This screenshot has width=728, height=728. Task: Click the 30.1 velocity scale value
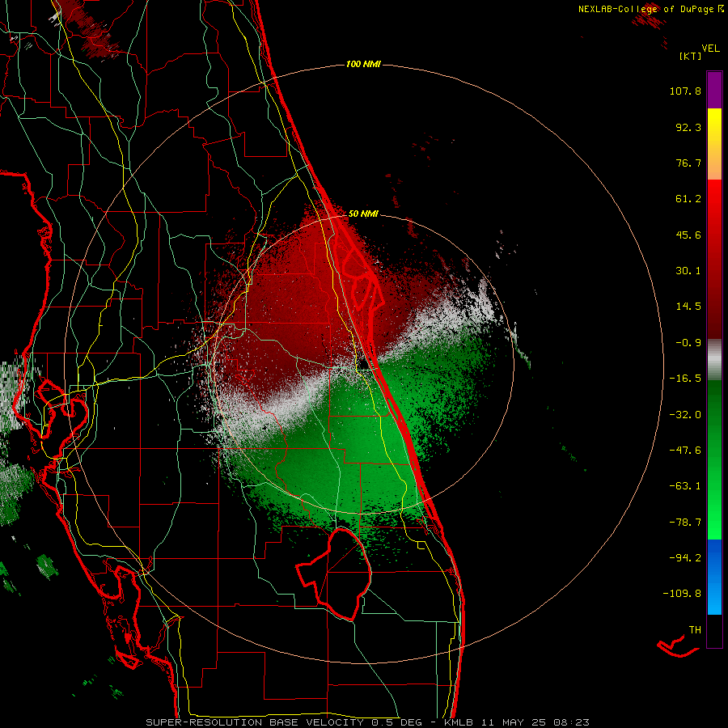688,271
